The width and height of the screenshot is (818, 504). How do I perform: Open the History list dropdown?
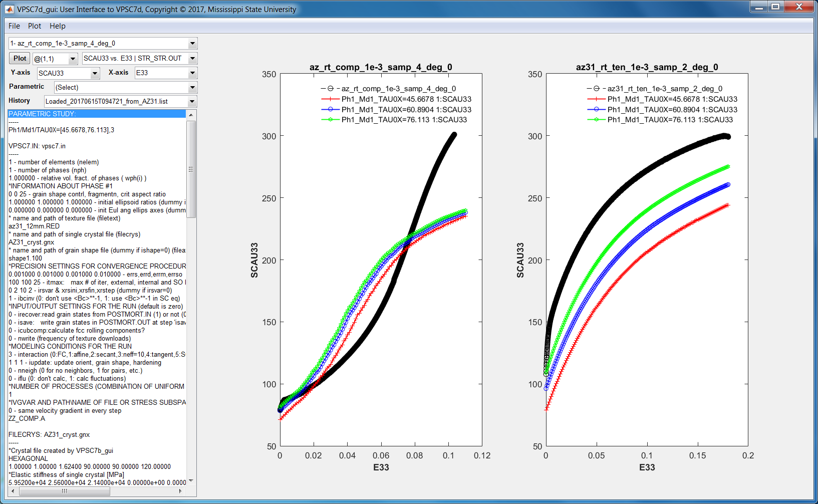tap(192, 102)
